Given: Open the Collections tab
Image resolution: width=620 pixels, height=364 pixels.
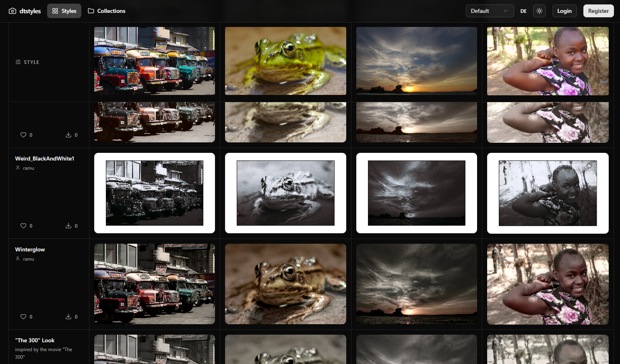Looking at the screenshot, I should (107, 11).
